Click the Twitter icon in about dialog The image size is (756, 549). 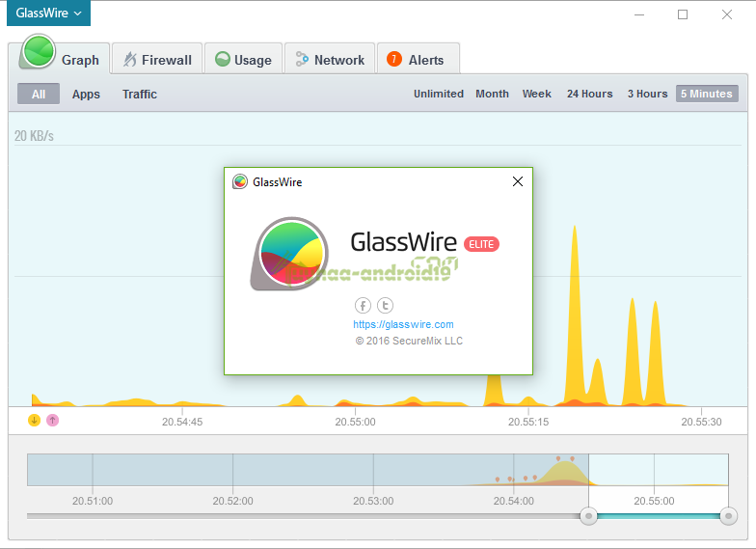click(385, 305)
